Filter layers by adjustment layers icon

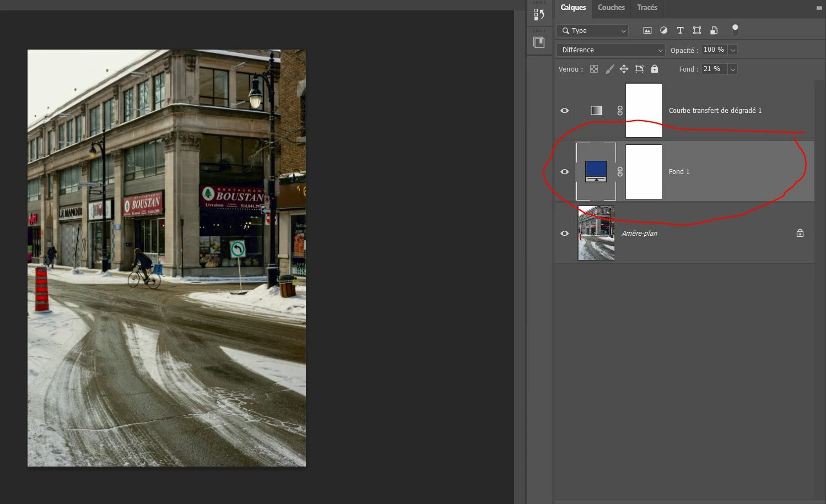[x=664, y=31]
